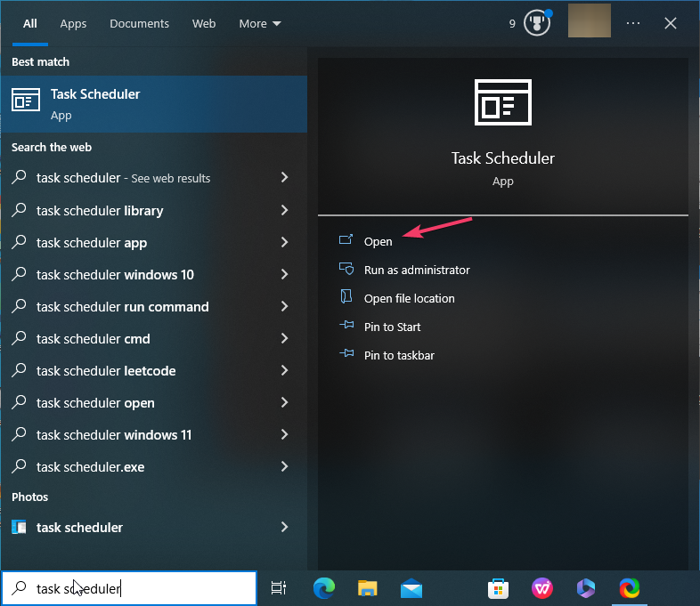Switch to the Web tab

click(204, 23)
